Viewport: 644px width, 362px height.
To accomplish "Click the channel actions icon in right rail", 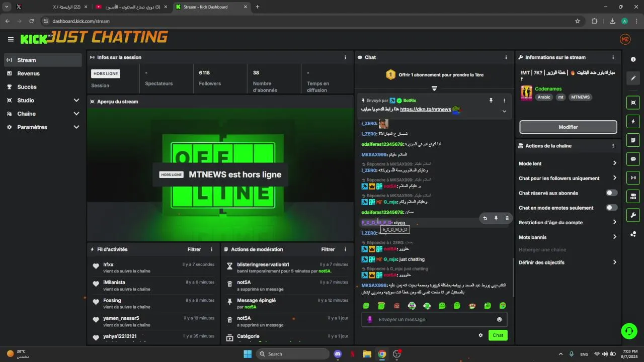I will (x=633, y=196).
